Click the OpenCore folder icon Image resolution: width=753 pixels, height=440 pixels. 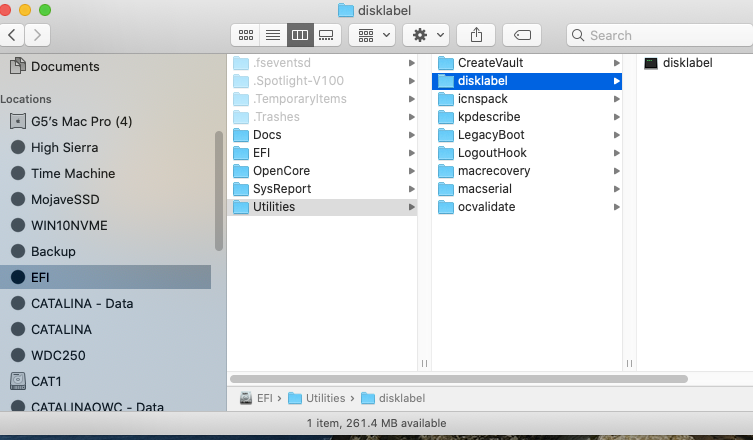(241, 171)
